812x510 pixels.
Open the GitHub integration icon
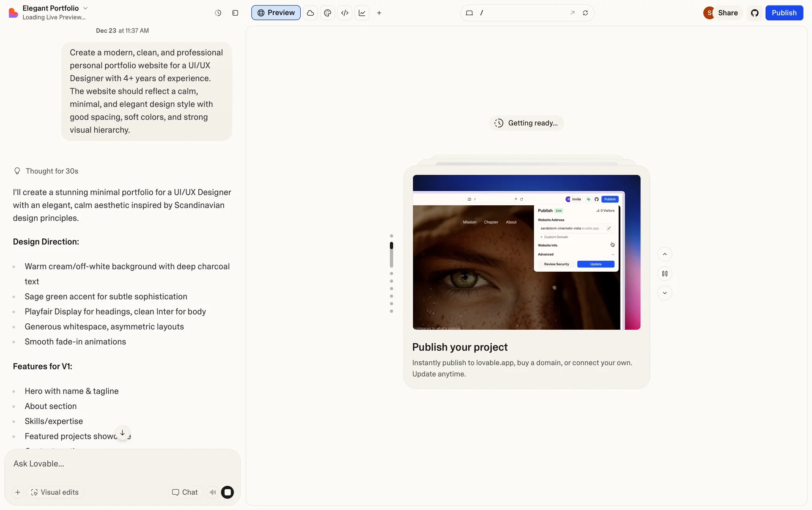(754, 13)
